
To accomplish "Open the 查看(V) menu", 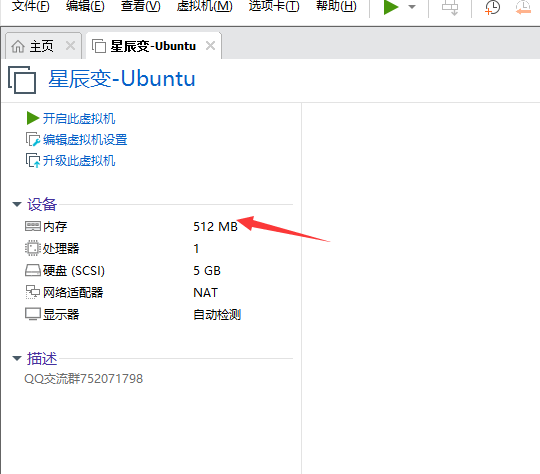I will [x=141, y=6].
